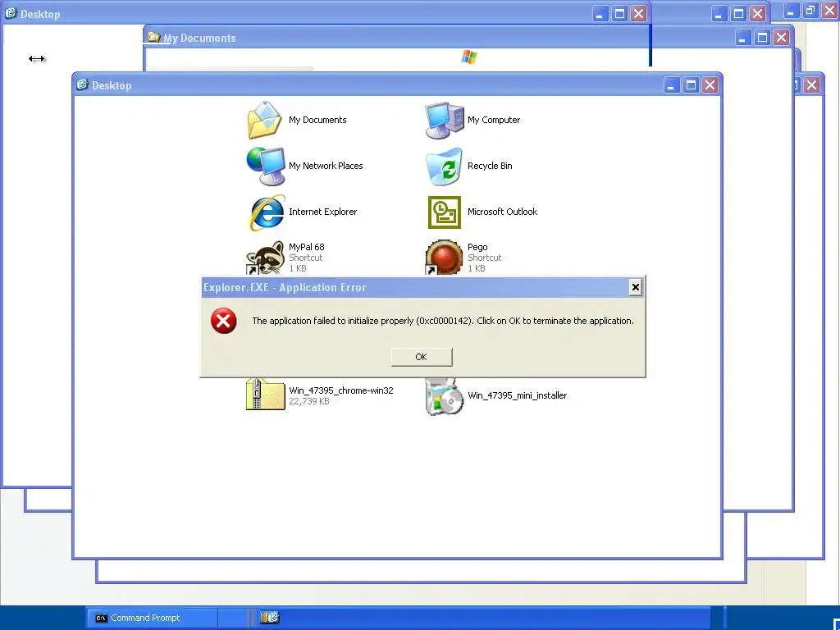Open the My Computer icon

444,120
